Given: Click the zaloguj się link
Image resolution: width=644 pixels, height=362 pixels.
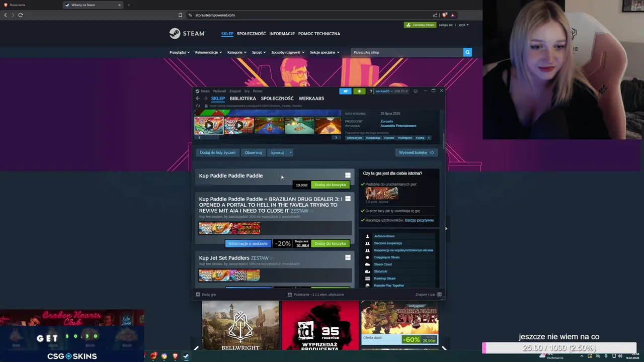Looking at the screenshot, I should click(x=445, y=25).
